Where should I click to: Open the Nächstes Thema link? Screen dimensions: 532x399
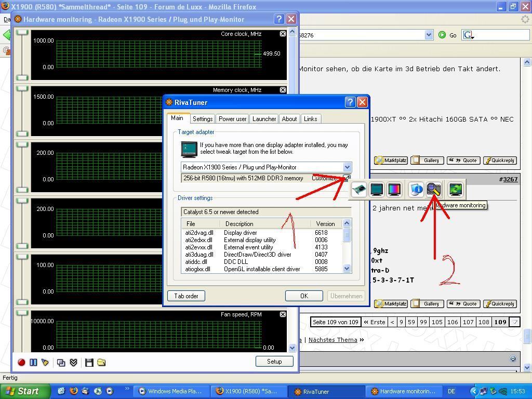333,340
